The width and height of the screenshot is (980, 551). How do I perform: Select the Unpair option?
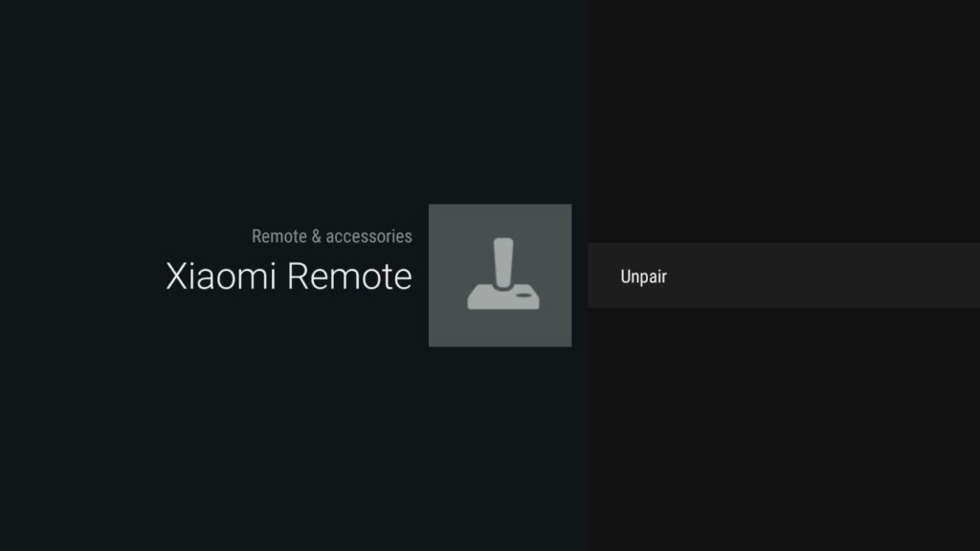pyautogui.click(x=784, y=275)
